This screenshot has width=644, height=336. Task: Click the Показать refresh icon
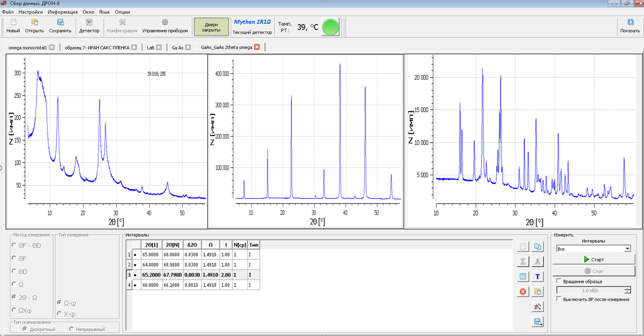pos(630,26)
